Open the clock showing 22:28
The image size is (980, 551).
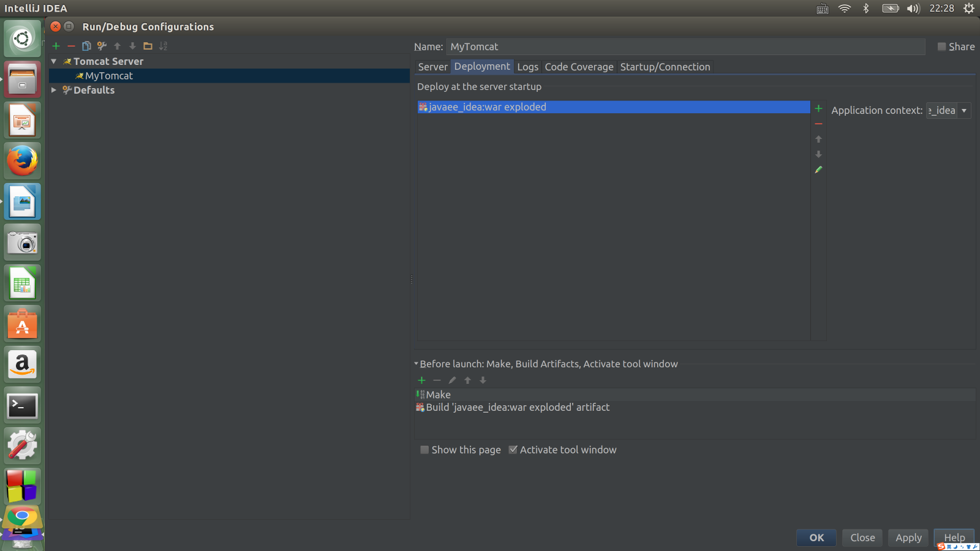(941, 9)
